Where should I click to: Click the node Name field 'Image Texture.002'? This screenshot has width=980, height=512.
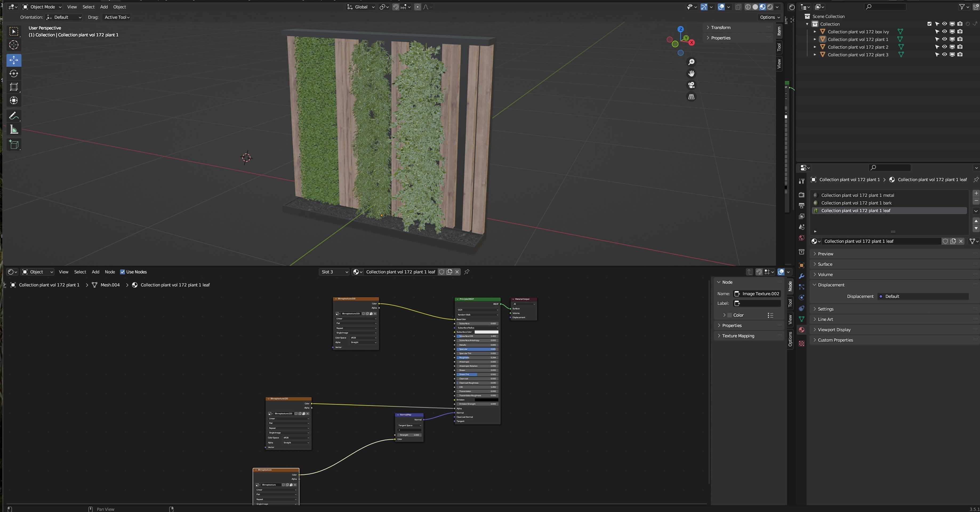pos(757,294)
